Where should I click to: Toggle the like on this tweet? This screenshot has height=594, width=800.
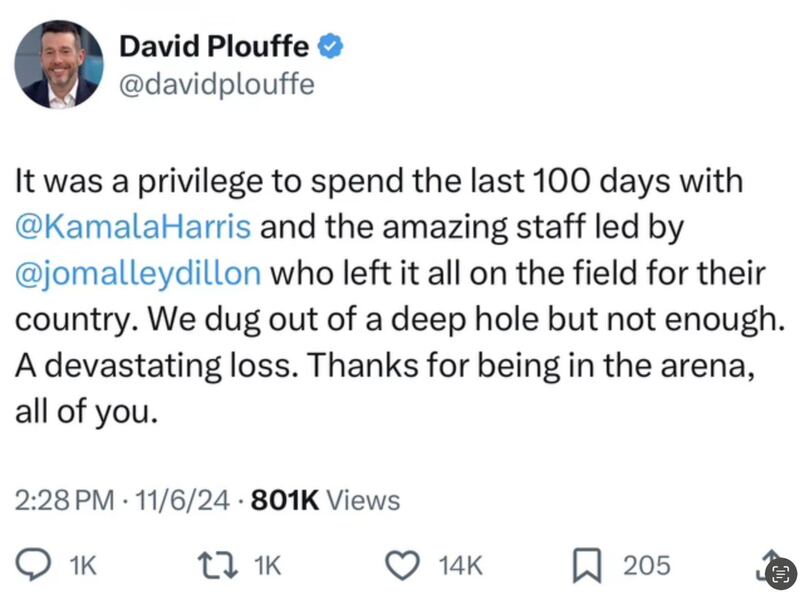coord(403,565)
